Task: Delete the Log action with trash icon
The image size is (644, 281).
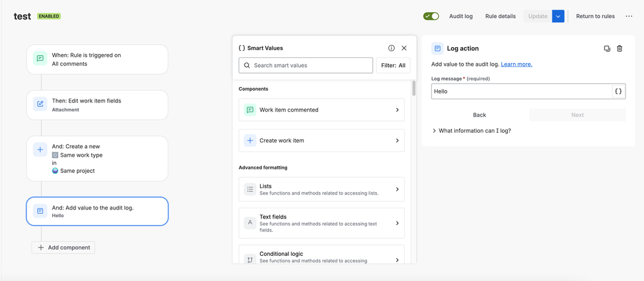Action: tap(619, 48)
